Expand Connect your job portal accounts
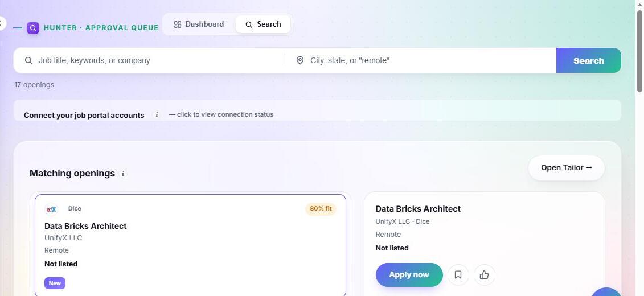The width and height of the screenshot is (644, 296). click(x=317, y=111)
